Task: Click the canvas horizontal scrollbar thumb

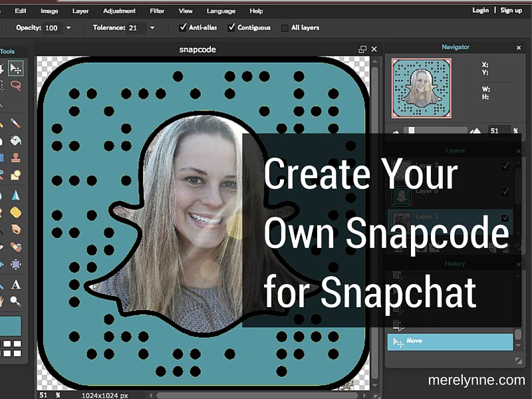Action: pyautogui.click(x=257, y=396)
